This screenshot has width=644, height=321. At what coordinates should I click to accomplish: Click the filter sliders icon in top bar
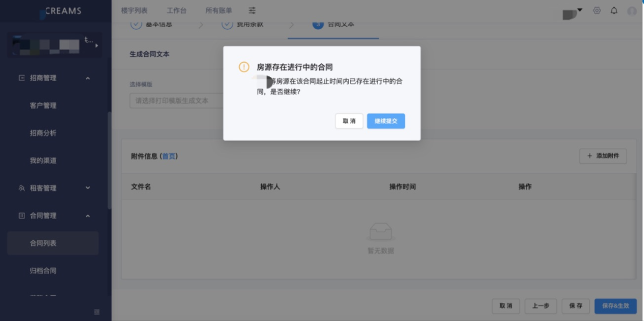click(252, 11)
